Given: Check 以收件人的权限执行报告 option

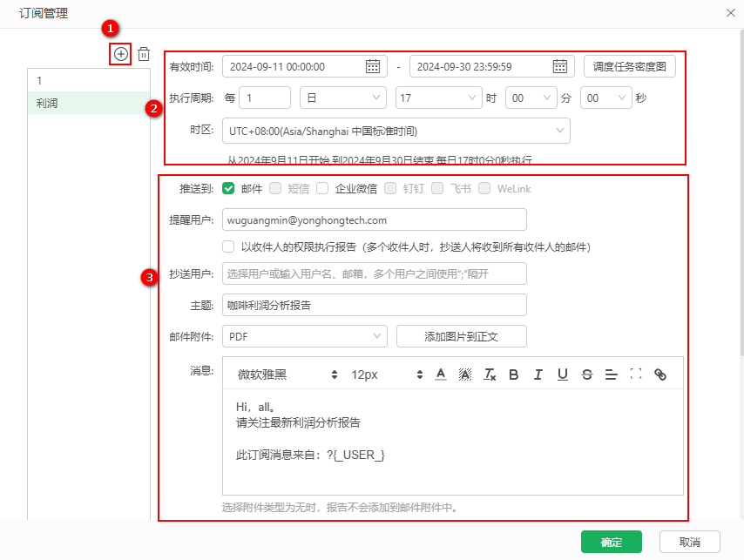Looking at the screenshot, I should 228,246.
